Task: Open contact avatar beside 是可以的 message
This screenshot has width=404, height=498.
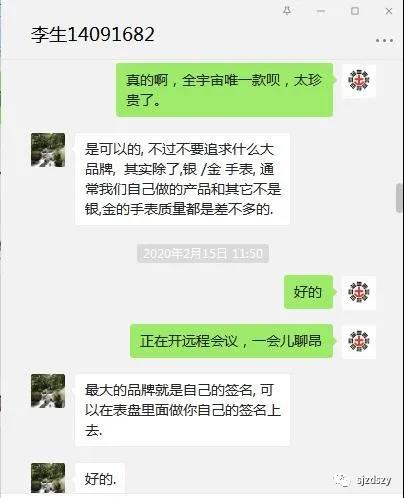Action: point(48,150)
